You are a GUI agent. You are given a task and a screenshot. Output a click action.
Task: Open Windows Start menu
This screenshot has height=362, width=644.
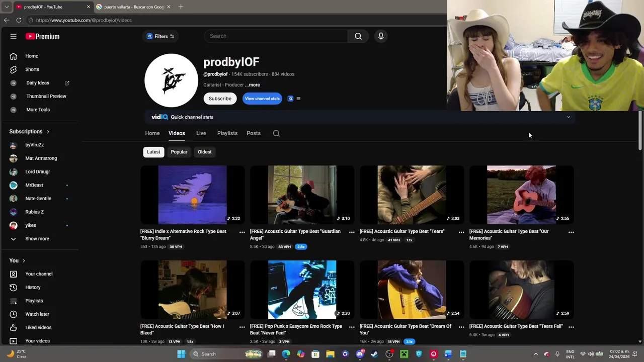(181, 354)
